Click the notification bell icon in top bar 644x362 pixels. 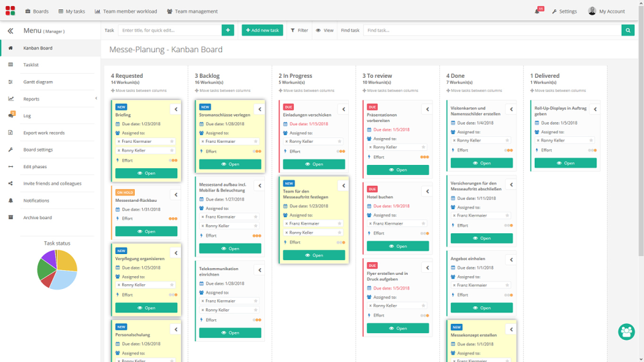click(x=537, y=11)
